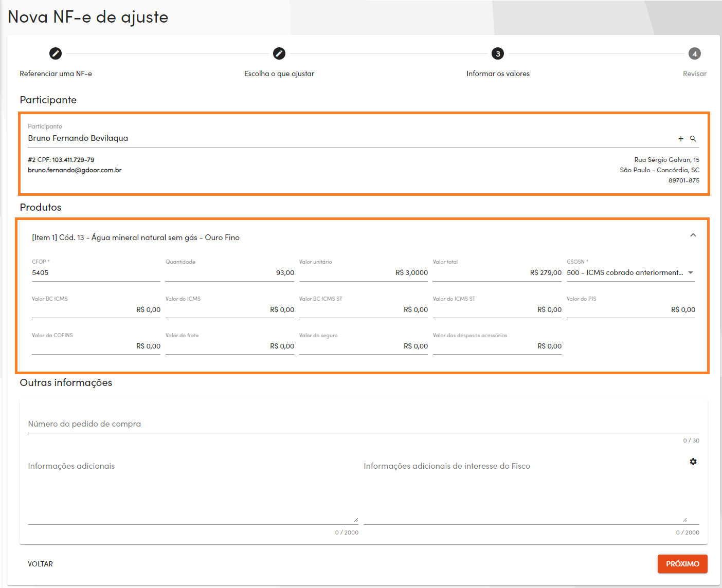The height and width of the screenshot is (588, 722).
Task: Click the pencil icon for Referenciar uma NF-e step
Action: click(56, 53)
